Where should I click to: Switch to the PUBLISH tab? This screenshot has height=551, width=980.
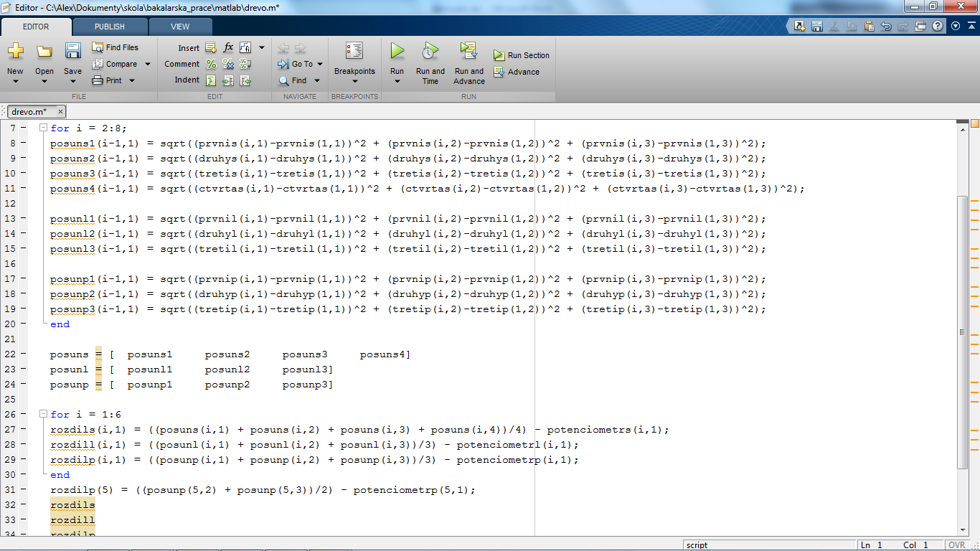click(110, 27)
